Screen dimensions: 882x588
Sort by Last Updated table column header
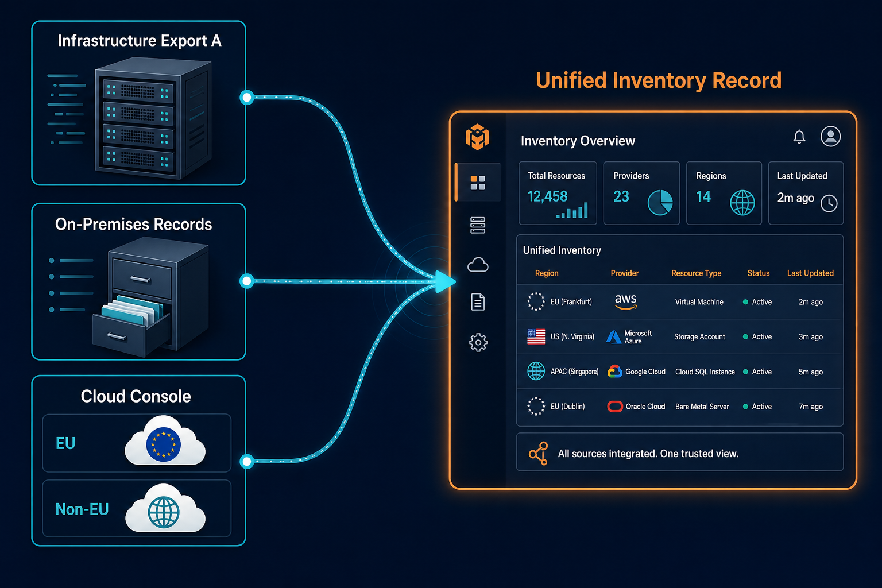(810, 273)
